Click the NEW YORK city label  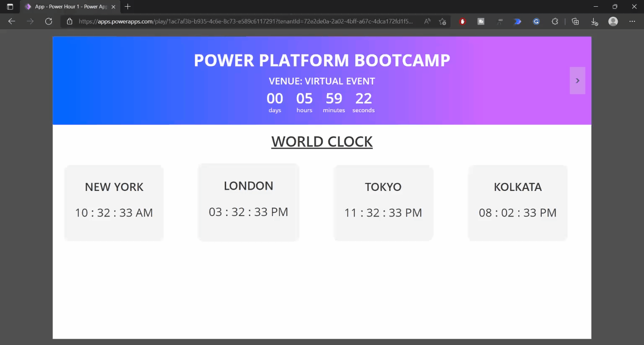pos(114,187)
